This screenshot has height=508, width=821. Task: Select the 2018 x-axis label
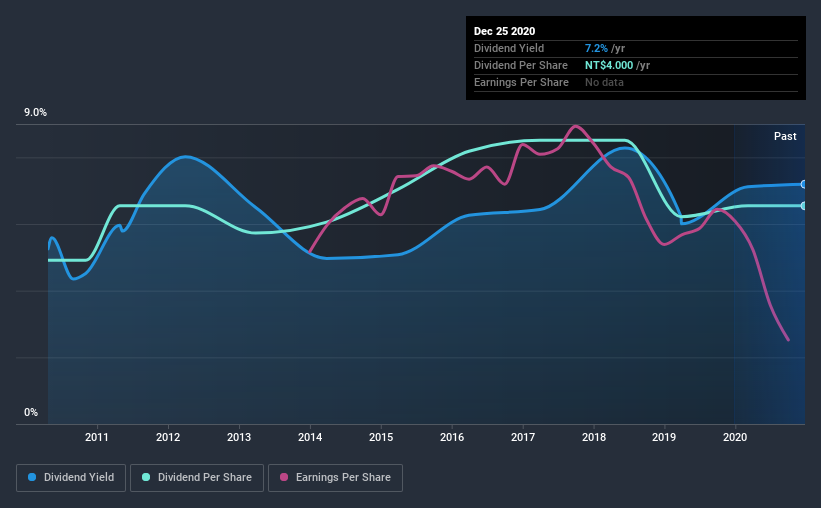click(594, 437)
